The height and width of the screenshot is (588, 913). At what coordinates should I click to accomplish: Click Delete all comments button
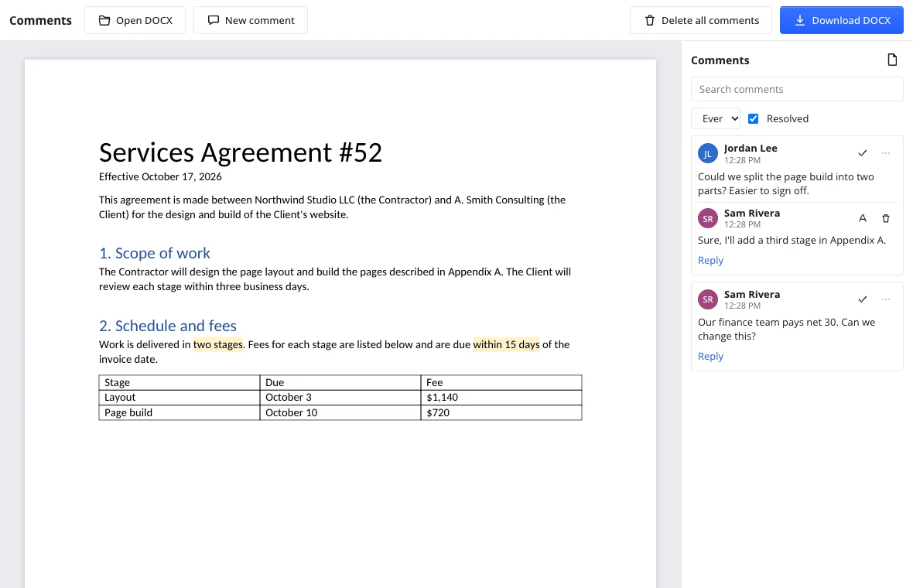(x=700, y=20)
